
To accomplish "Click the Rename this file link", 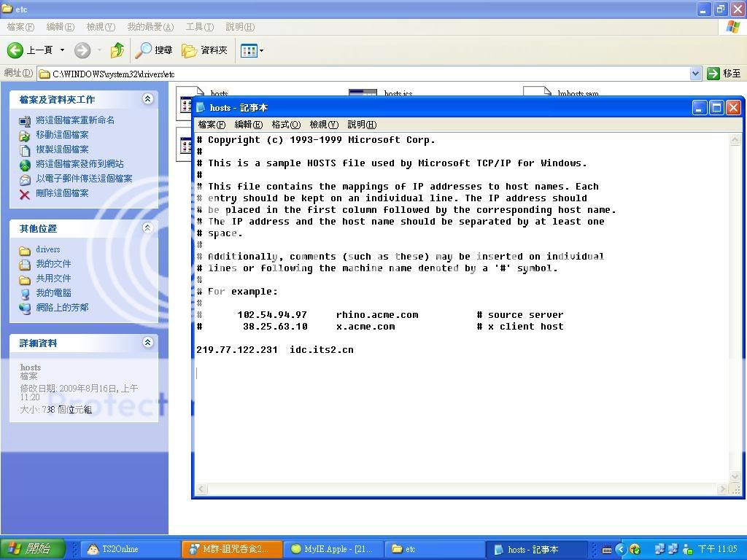I will click(x=75, y=120).
